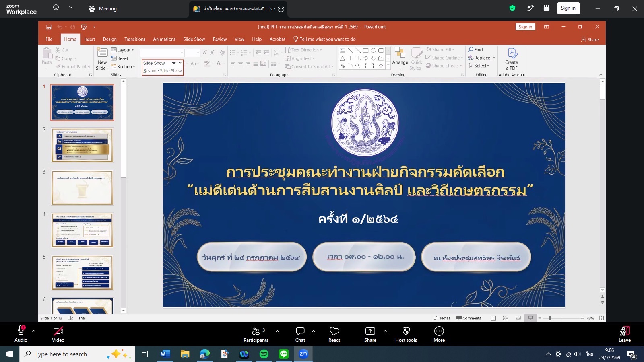The width and height of the screenshot is (644, 362).
Task: Click Leave meeting button
Action: coord(625,334)
